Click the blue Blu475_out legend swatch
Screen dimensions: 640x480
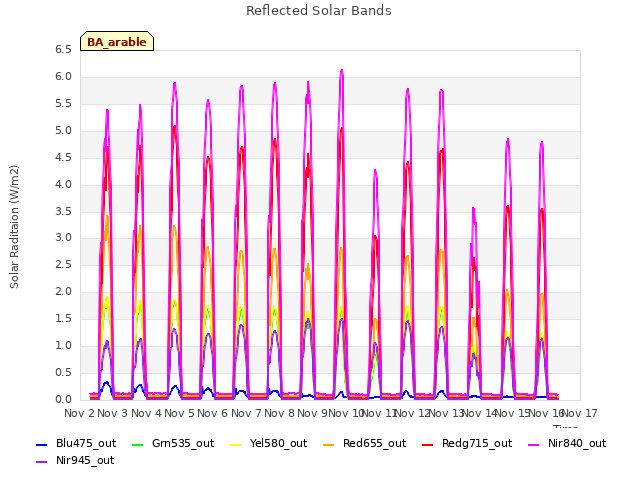click(42, 444)
